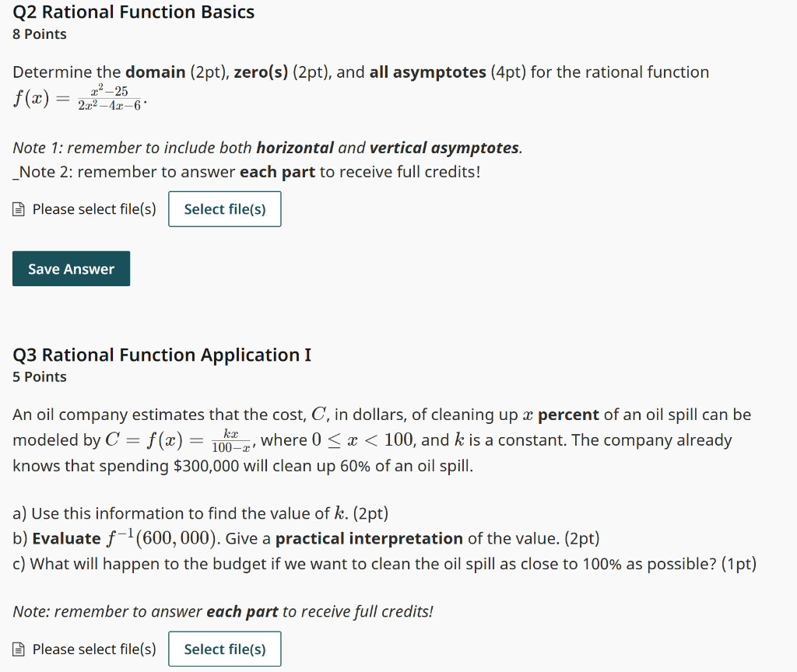Click 'Please select file(s)' text for Q3
797x672 pixels.
93,649
